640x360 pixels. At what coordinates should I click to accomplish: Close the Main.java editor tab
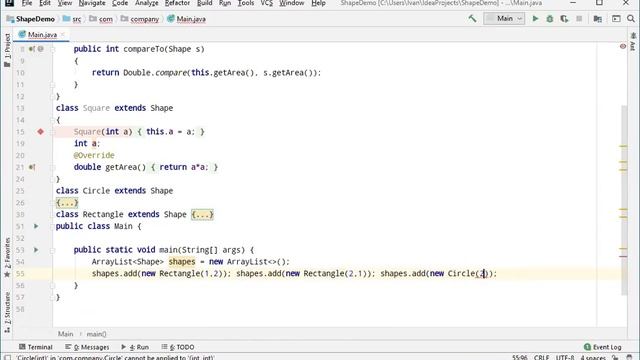(x=62, y=35)
